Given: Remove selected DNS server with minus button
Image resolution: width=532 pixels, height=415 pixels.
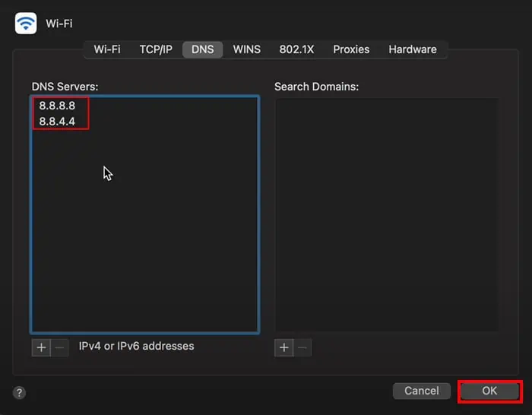Looking at the screenshot, I should [x=59, y=347].
